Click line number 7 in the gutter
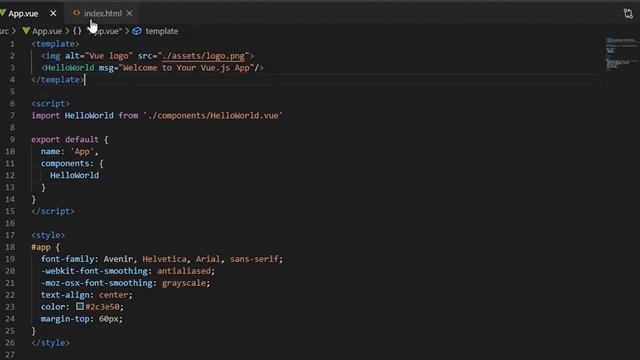Screen dimensions: 640x360 tap(12, 116)
